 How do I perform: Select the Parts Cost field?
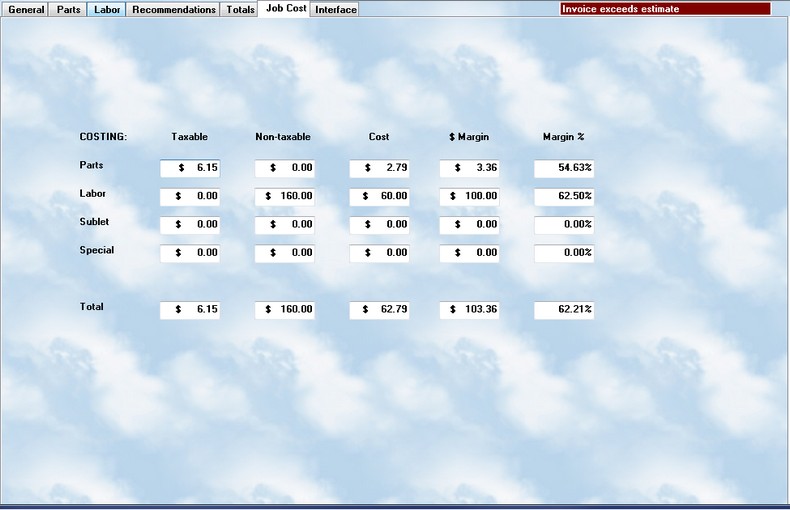tap(379, 168)
